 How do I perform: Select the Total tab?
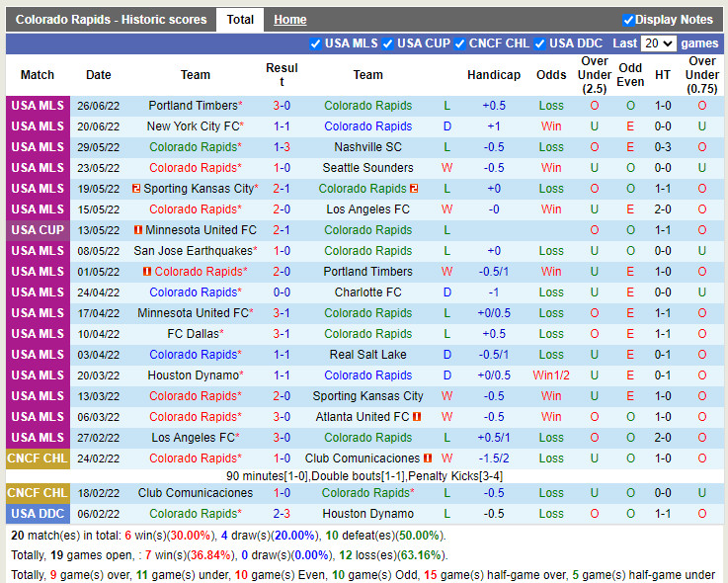[240, 20]
